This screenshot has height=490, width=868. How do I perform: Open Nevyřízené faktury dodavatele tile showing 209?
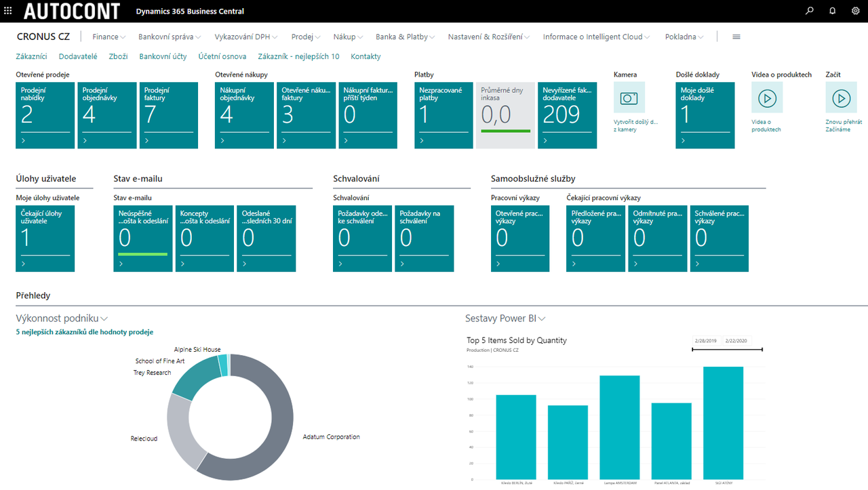click(x=567, y=115)
